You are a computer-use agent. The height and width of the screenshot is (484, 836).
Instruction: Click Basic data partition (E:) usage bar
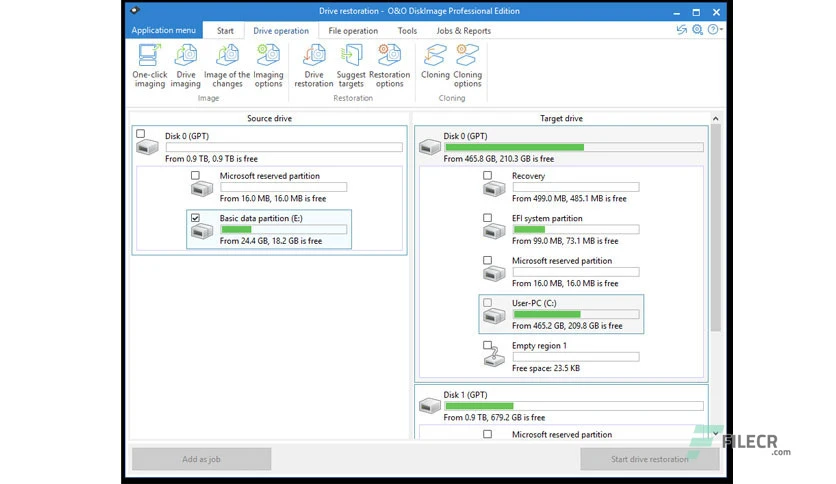(284, 229)
